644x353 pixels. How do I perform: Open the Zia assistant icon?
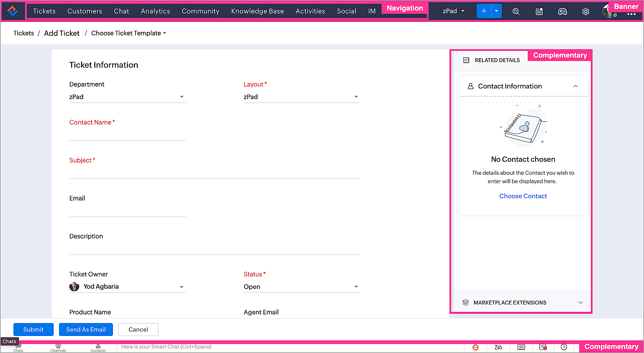(x=498, y=347)
